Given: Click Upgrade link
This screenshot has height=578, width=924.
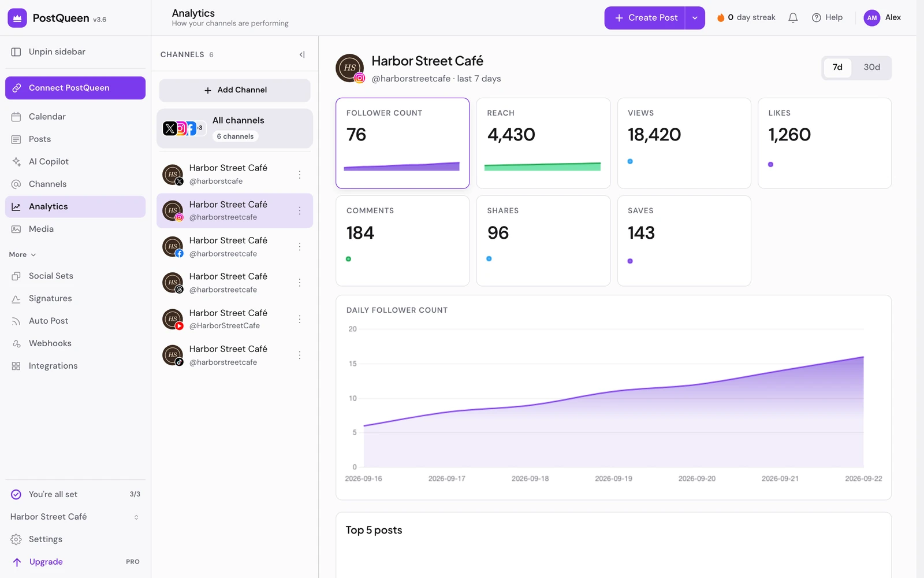Looking at the screenshot, I should coord(75,562).
